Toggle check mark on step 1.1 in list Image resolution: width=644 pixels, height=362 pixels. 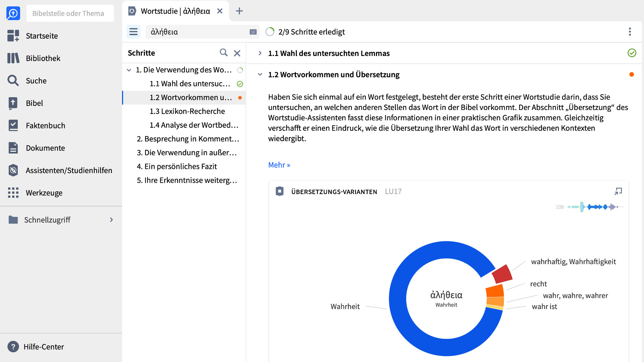[240, 84]
